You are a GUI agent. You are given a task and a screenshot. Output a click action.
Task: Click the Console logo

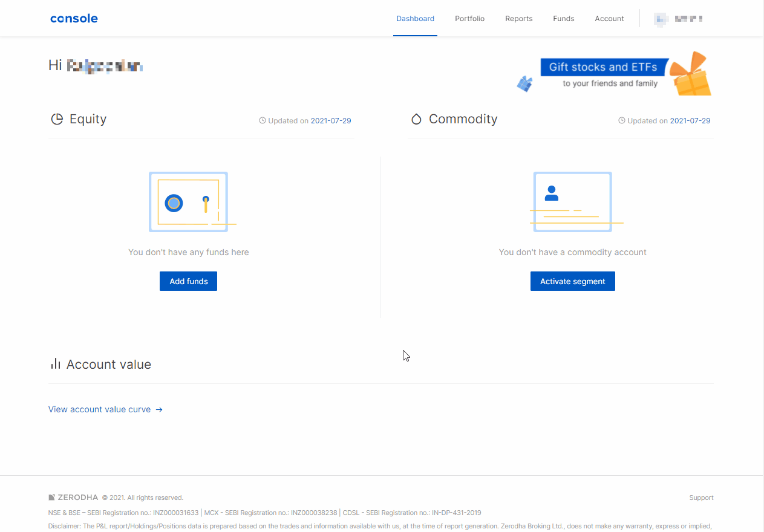(74, 18)
